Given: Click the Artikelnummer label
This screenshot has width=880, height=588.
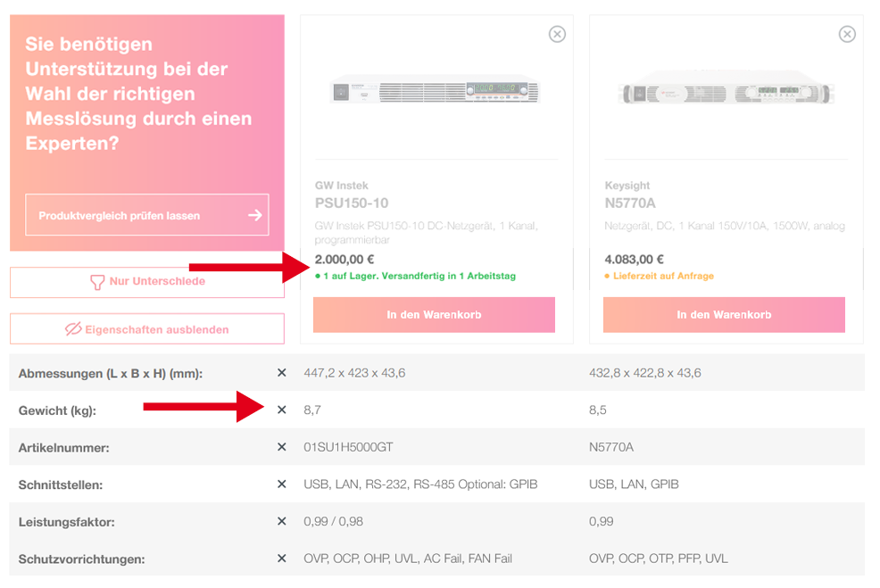Looking at the screenshot, I should pos(64,448).
